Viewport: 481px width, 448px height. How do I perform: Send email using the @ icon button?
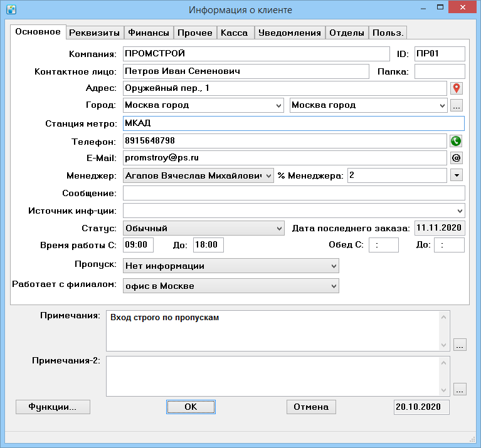tap(456, 158)
